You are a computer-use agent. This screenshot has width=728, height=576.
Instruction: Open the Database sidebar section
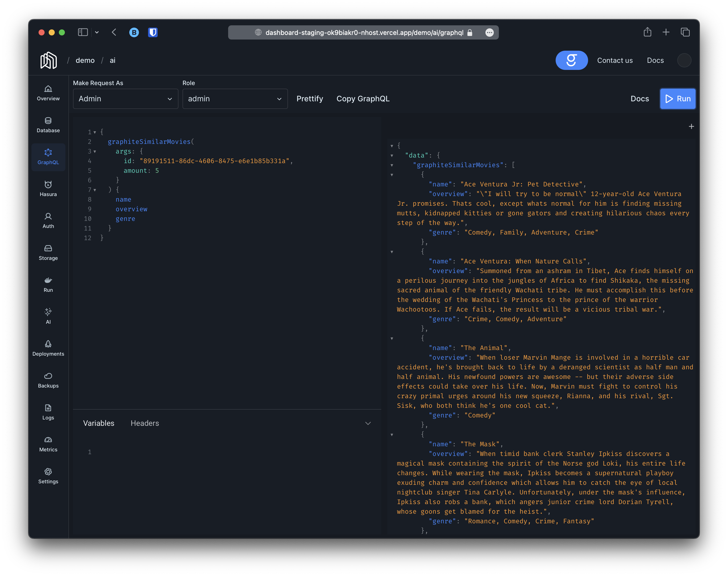(x=48, y=125)
